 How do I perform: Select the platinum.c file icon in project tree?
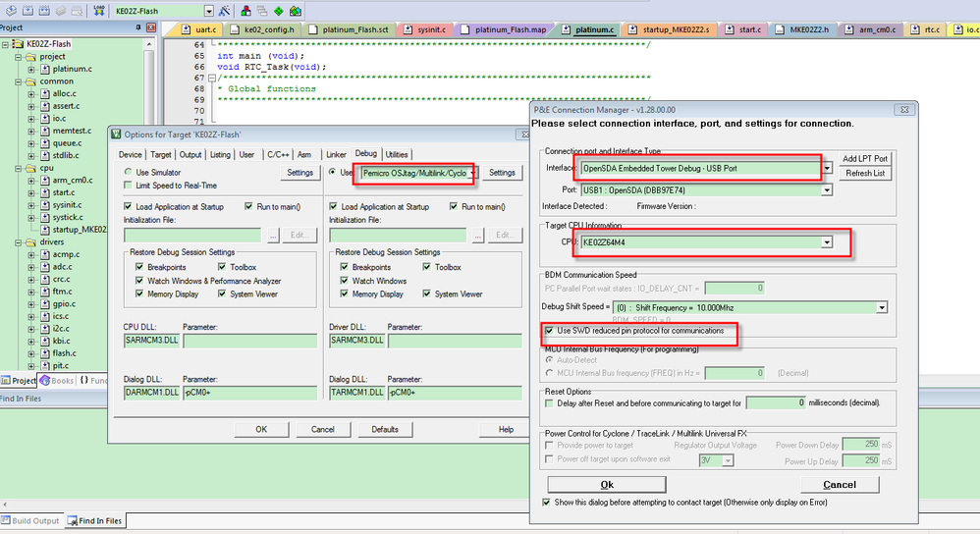tap(45, 69)
